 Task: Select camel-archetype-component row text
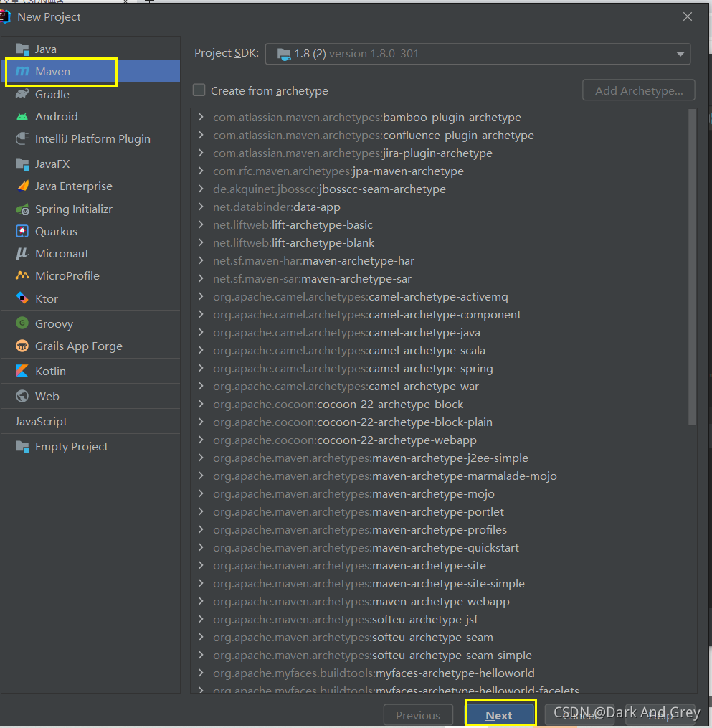[366, 314]
